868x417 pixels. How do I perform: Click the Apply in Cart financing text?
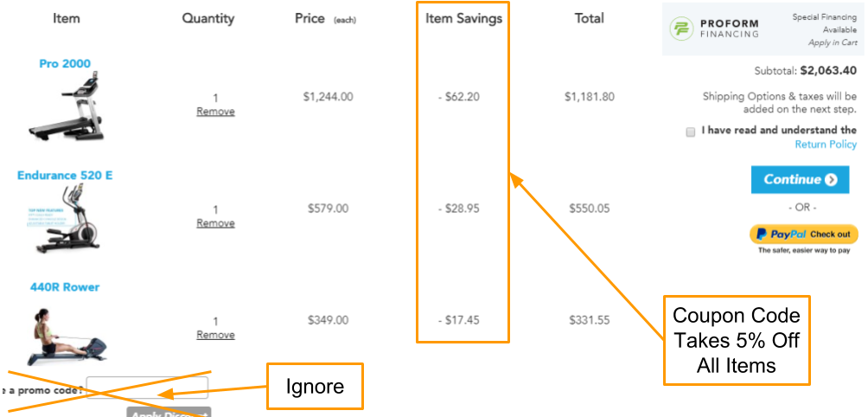[x=833, y=42]
